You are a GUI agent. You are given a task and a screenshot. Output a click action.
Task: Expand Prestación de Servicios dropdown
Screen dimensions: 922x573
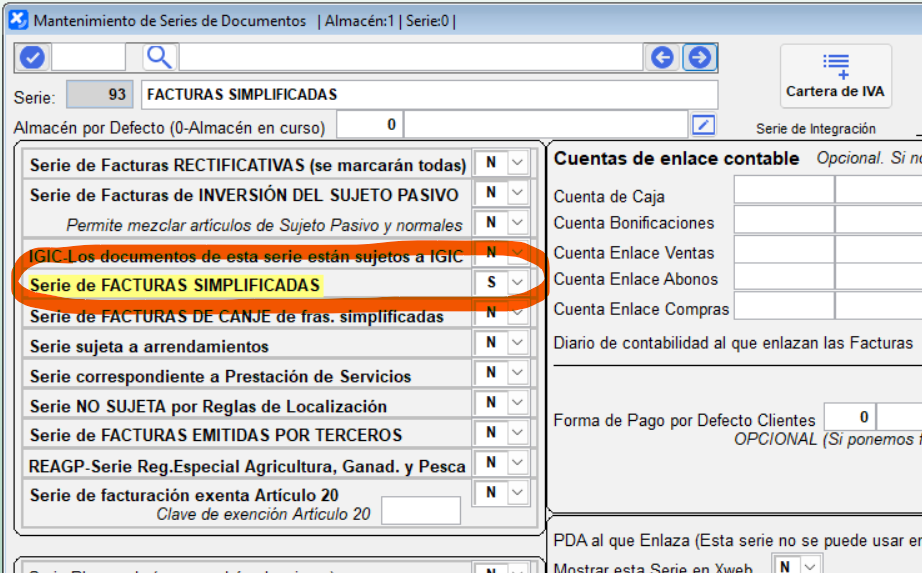pos(517,373)
